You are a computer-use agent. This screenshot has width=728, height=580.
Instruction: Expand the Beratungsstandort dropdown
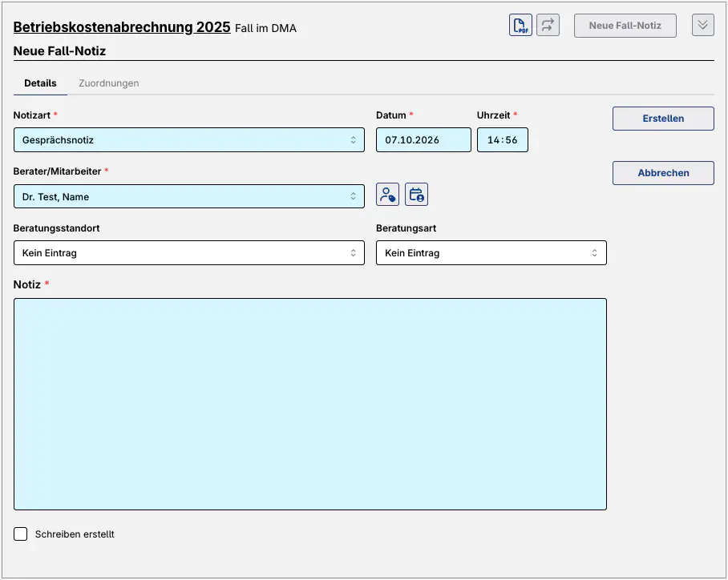click(189, 253)
